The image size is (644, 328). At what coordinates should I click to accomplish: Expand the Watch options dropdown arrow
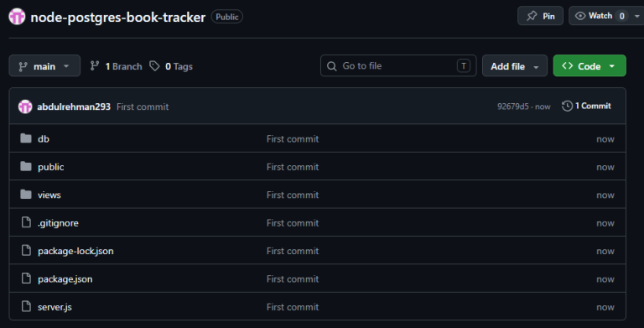click(x=637, y=16)
